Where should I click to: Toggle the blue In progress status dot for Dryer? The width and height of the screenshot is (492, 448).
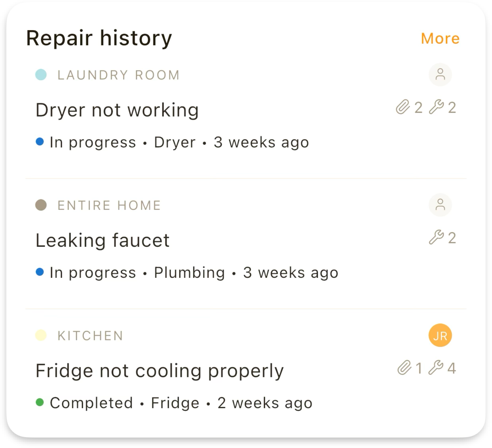coord(40,142)
